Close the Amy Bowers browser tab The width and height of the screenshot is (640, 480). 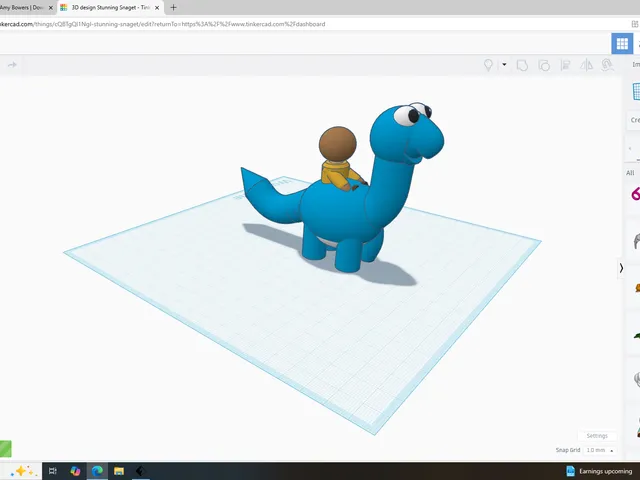[x=51, y=8]
